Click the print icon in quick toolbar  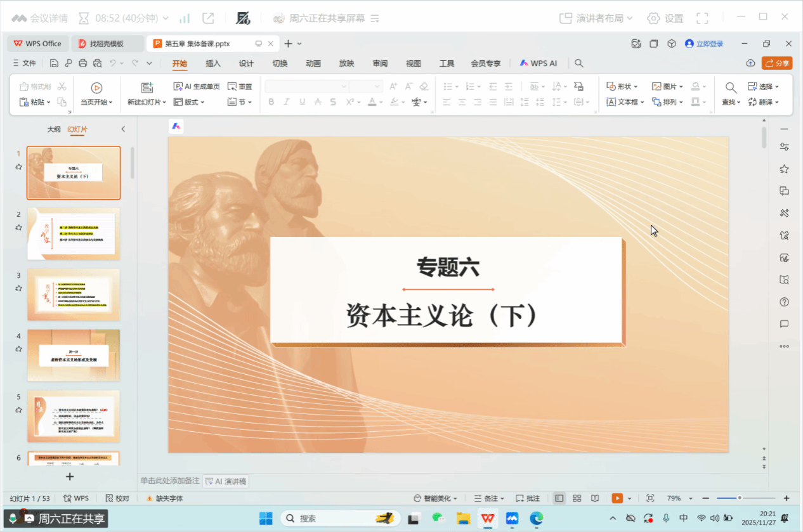point(82,63)
